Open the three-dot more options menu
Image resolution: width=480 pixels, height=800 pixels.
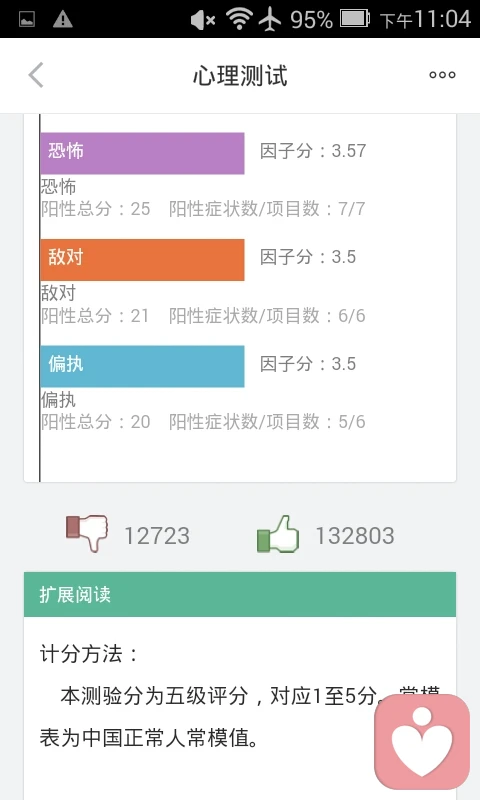coord(442,75)
